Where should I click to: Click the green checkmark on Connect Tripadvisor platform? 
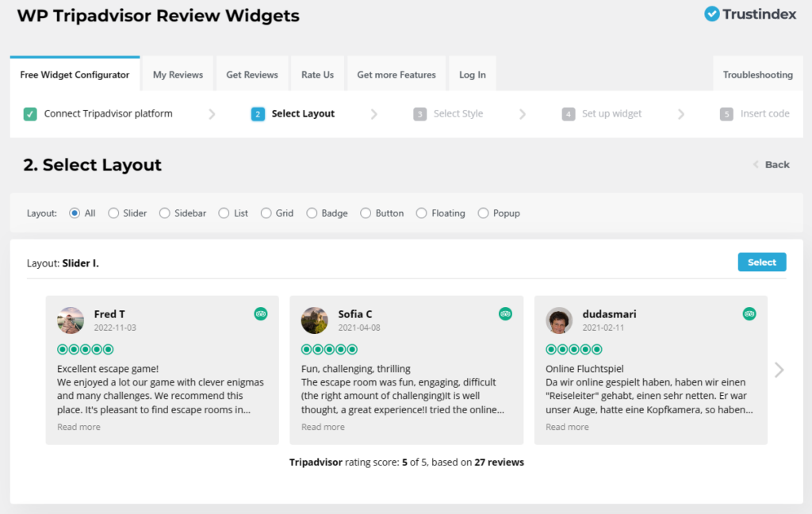pos(29,113)
